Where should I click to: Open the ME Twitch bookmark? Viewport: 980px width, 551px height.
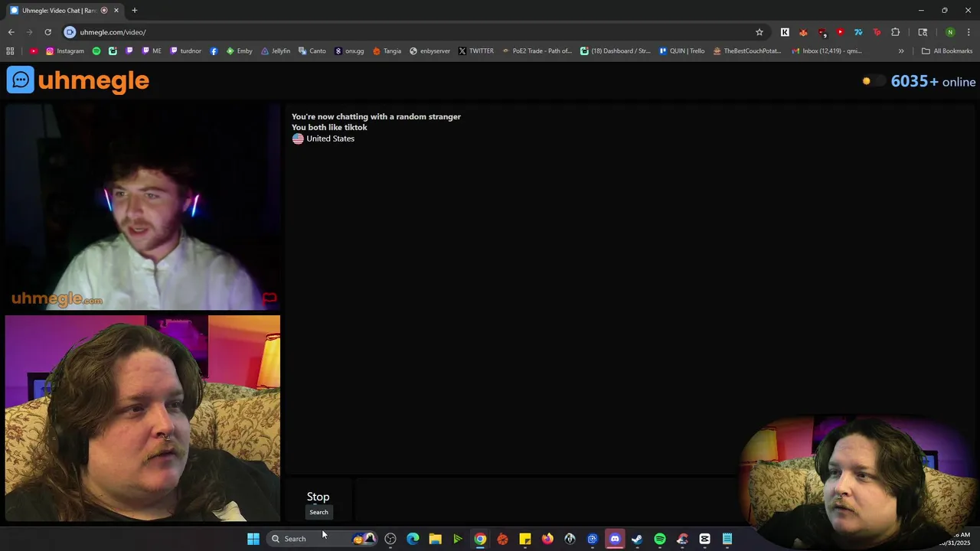click(152, 51)
